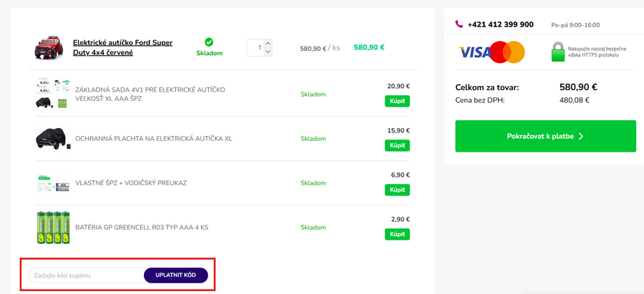Decrease quantity with the down arrow
Image resolution: width=644 pixels, height=294 pixels.
(x=268, y=52)
